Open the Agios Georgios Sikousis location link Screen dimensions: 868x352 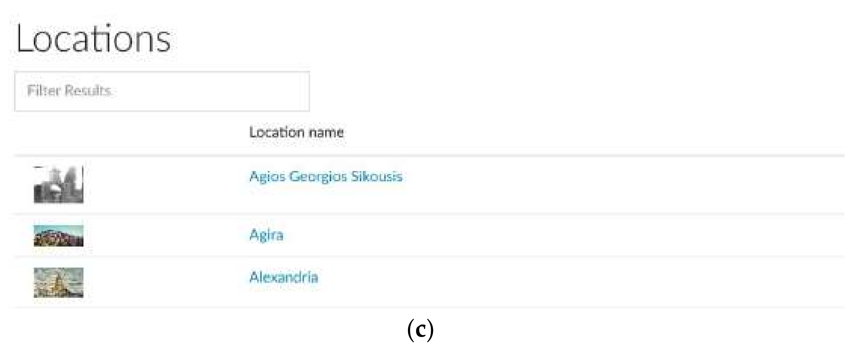[x=325, y=176]
